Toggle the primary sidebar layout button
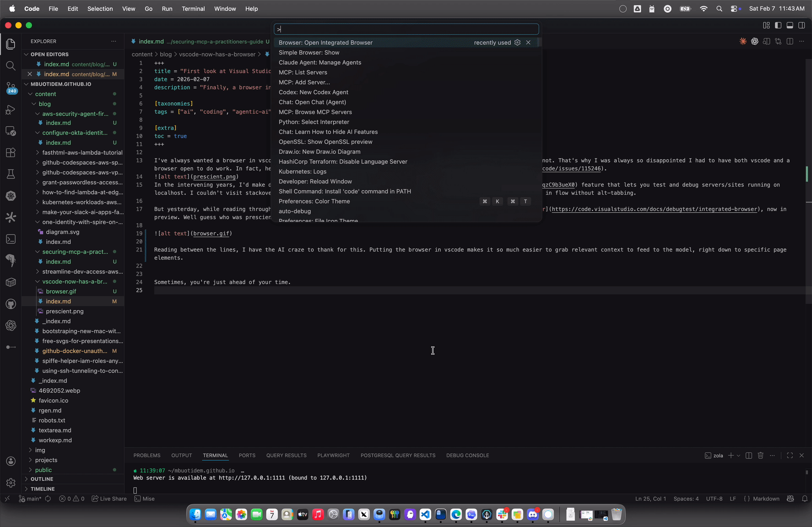812x527 pixels. tap(778, 25)
